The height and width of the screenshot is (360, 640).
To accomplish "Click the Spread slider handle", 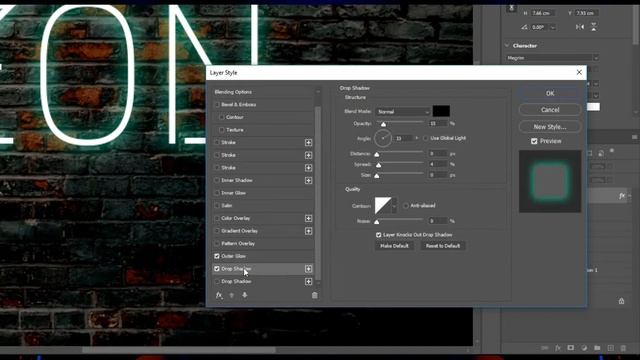I will (x=378, y=165).
